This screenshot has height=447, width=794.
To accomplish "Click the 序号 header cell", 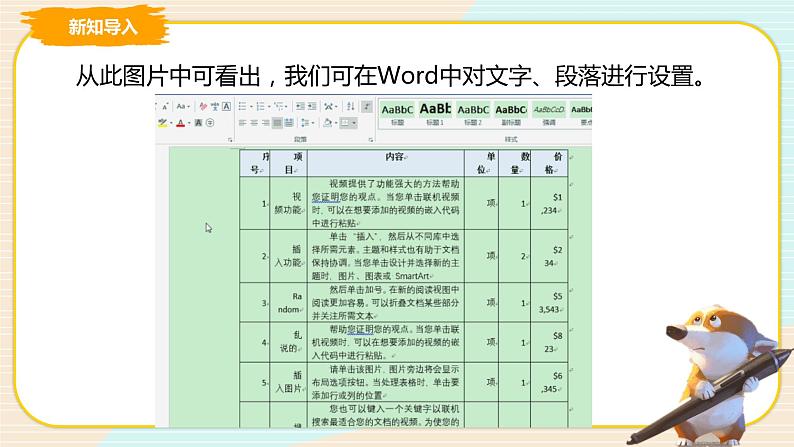I will pyautogui.click(x=255, y=163).
